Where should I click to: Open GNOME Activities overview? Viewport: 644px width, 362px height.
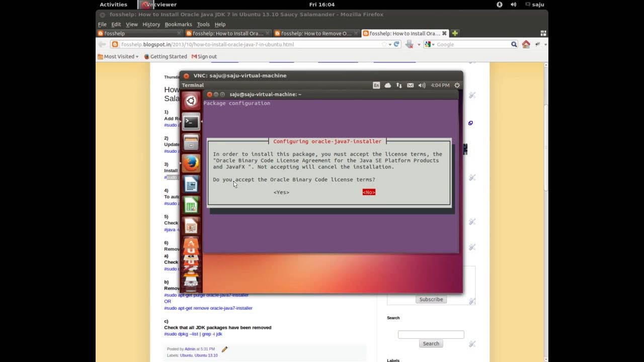[x=114, y=5]
